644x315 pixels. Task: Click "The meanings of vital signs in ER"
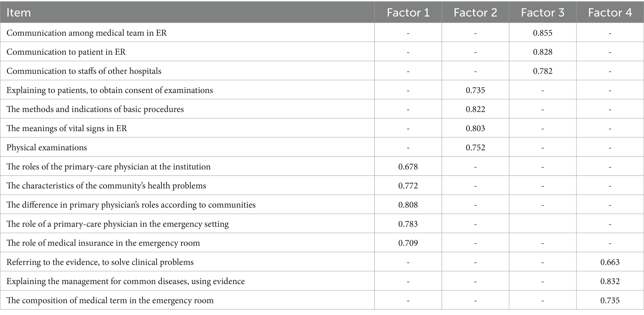point(67,129)
